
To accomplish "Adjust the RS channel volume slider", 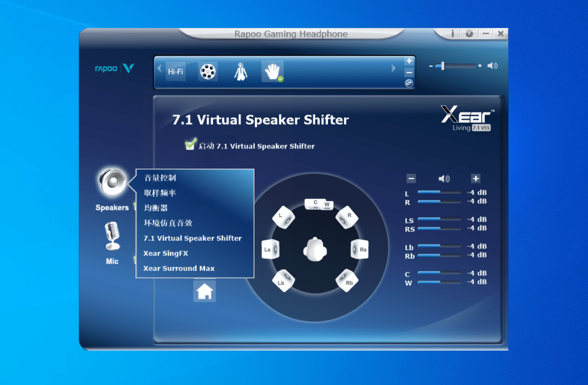I will click(x=439, y=228).
